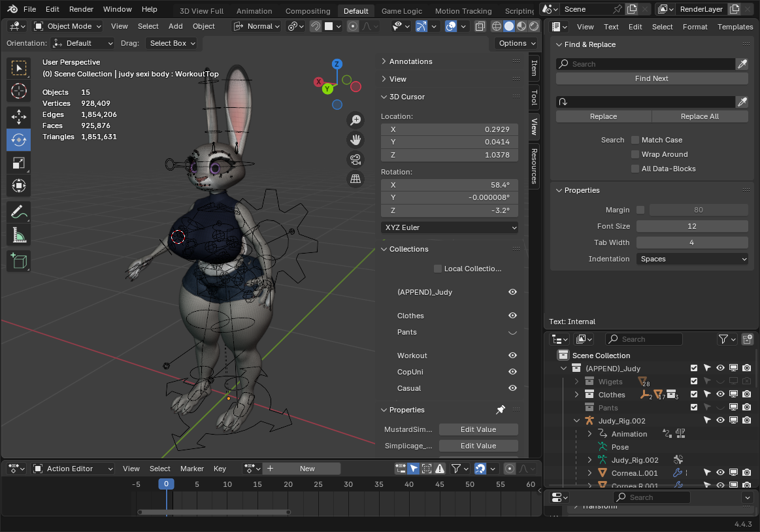This screenshot has width=760, height=532.
Task: Select the Move tool
Action: 18,116
